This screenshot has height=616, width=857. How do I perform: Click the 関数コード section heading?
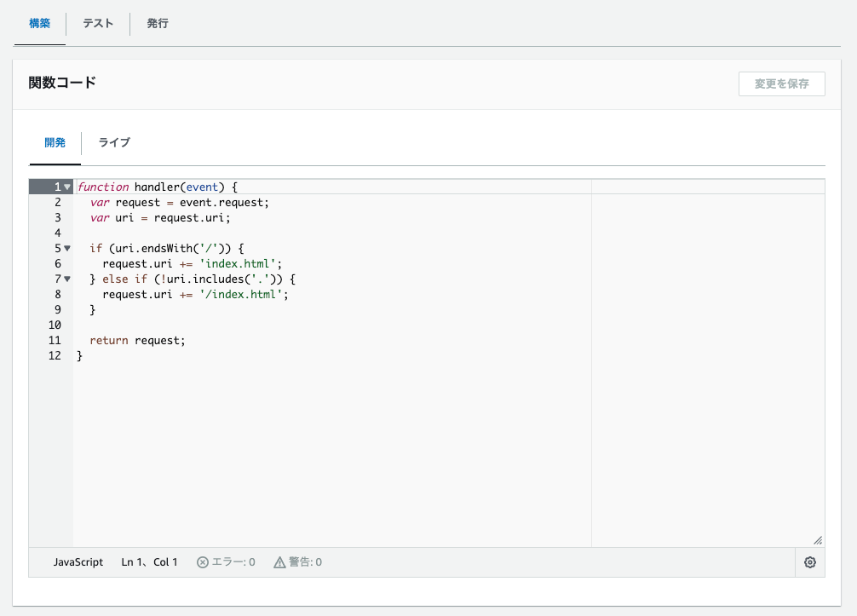62,83
